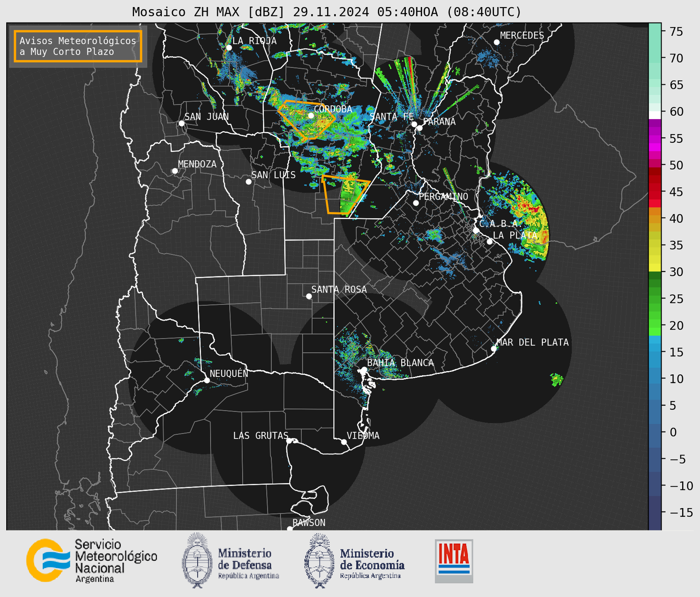Click the 60 dBZ white color band

point(655,115)
